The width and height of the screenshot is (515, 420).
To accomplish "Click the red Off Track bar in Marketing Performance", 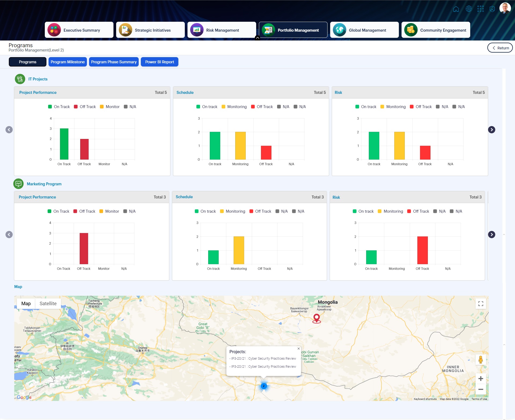I will tap(84, 248).
